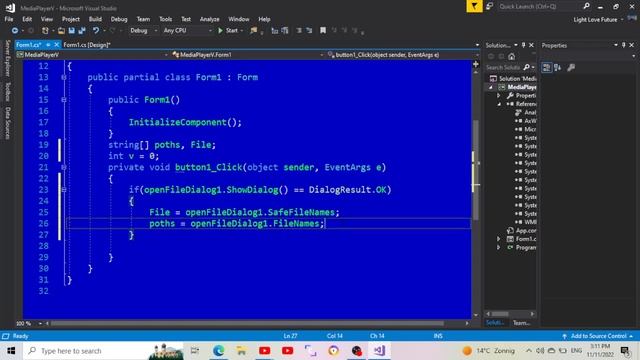Click the split editor plus icon
This screenshot has height=360, width=640.
pyautogui.click(x=476, y=64)
